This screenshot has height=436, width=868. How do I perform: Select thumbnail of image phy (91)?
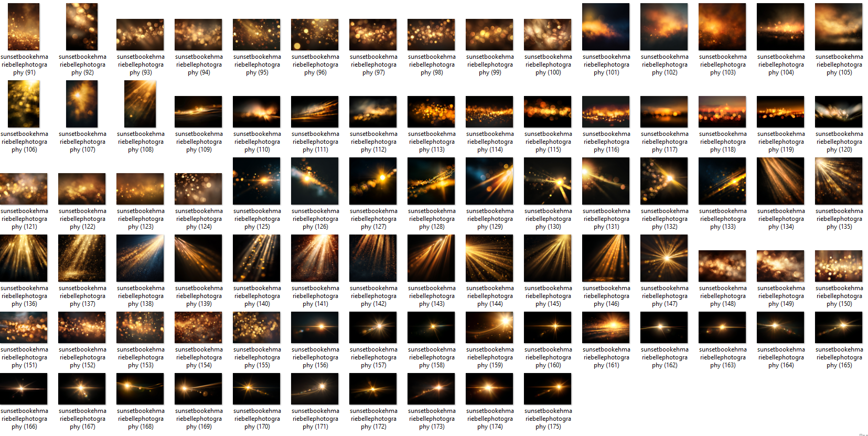point(24,27)
